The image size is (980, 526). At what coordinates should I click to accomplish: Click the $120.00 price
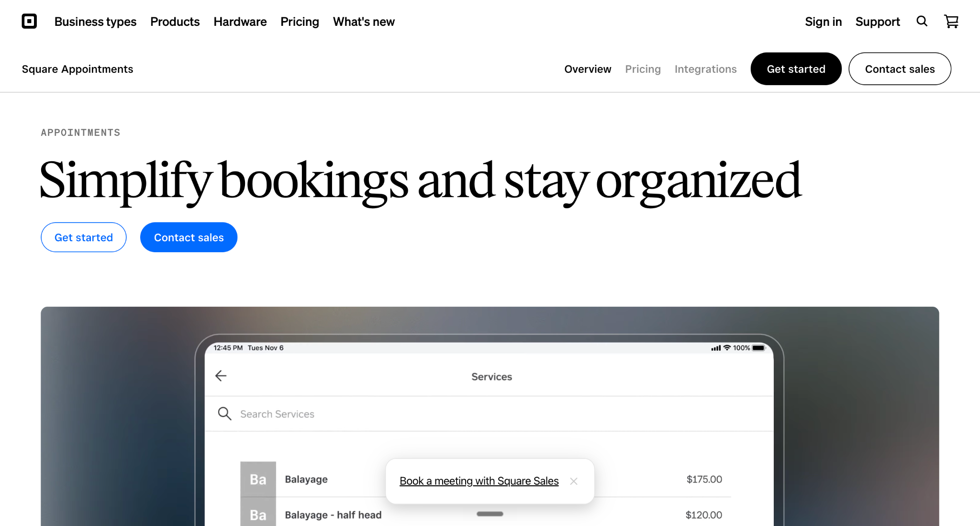point(703,515)
